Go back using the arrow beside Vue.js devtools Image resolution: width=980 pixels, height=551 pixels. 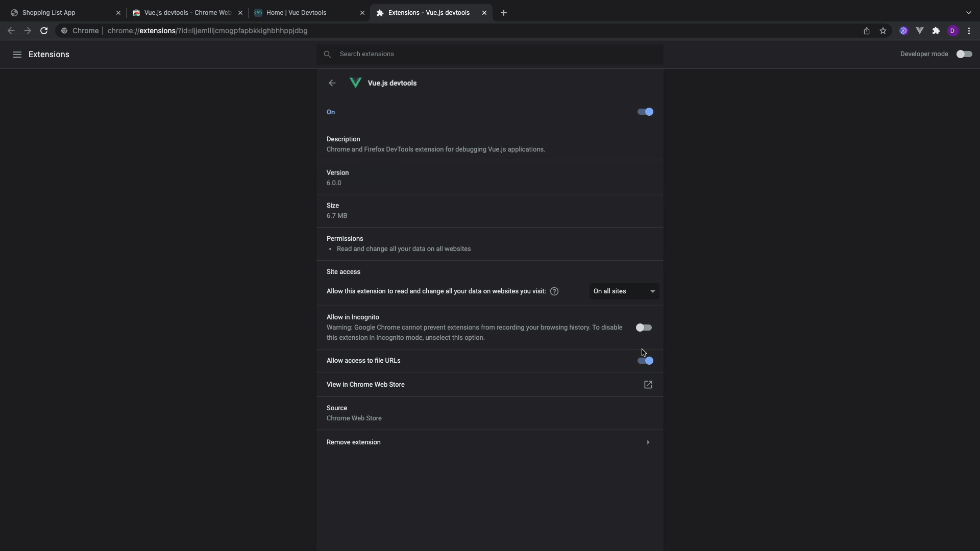332,83
